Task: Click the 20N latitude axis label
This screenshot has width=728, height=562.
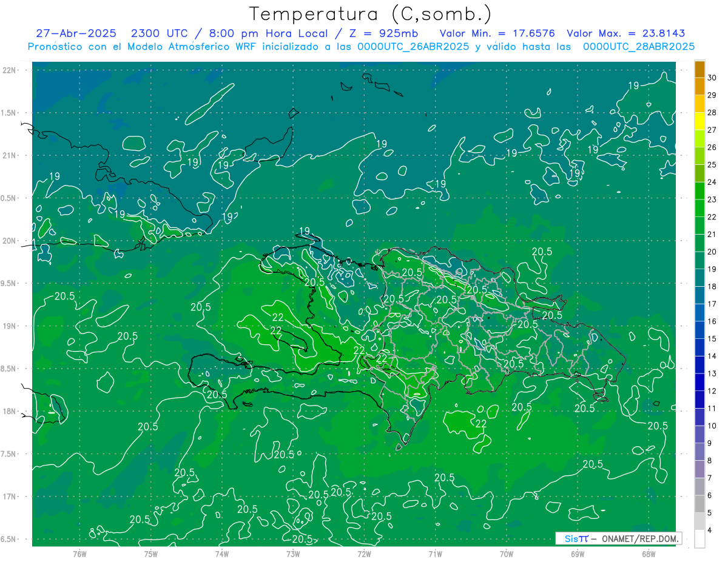Action: click(x=10, y=241)
